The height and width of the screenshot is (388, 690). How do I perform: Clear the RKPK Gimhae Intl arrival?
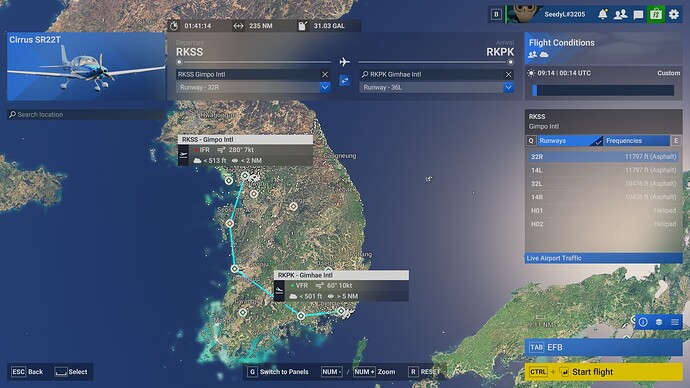[x=508, y=74]
